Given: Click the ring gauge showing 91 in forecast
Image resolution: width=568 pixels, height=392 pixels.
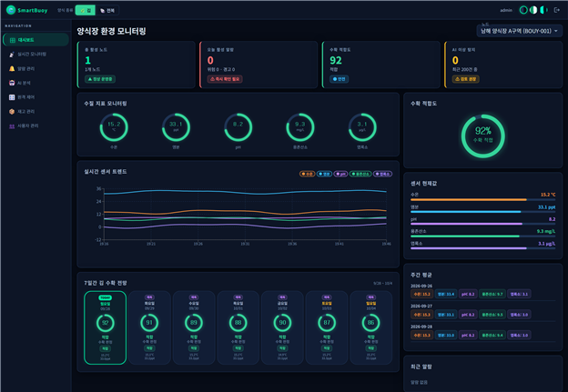Looking at the screenshot, I should click(149, 323).
